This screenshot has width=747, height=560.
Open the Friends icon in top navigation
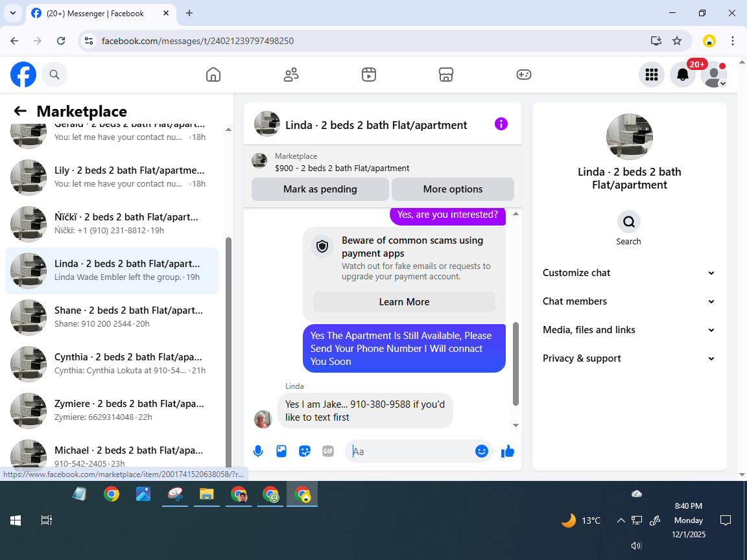pyautogui.click(x=291, y=75)
